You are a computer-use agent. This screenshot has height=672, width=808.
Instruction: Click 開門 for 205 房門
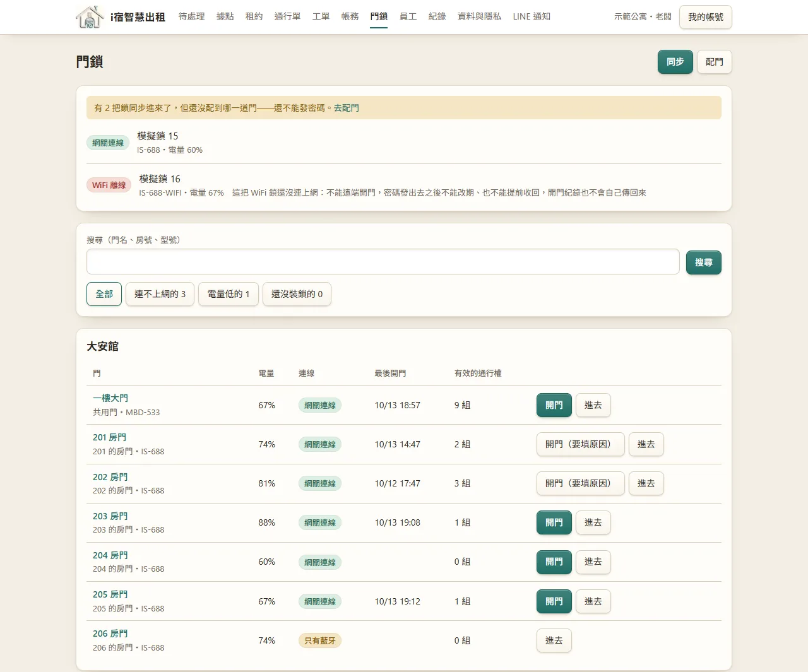point(554,601)
